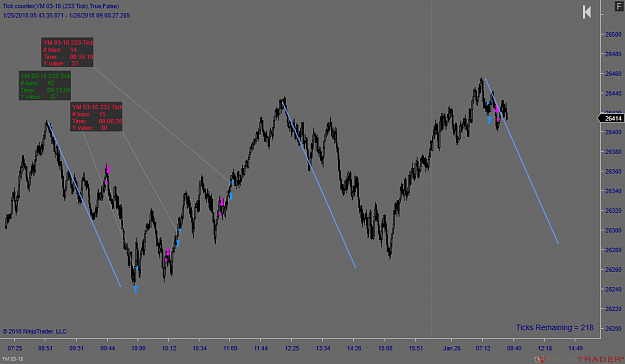Click the 26220 price axis label
Image resolution: width=625 pixels, height=364 pixels.
click(613, 309)
